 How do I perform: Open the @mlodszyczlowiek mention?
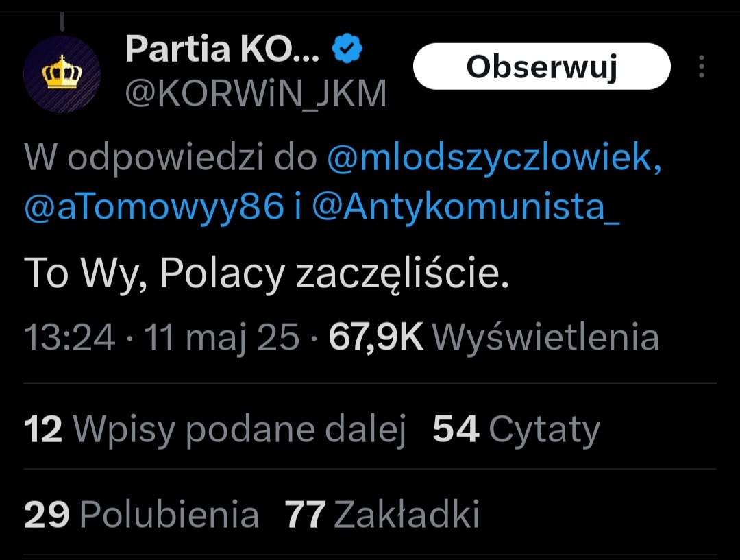495,157
